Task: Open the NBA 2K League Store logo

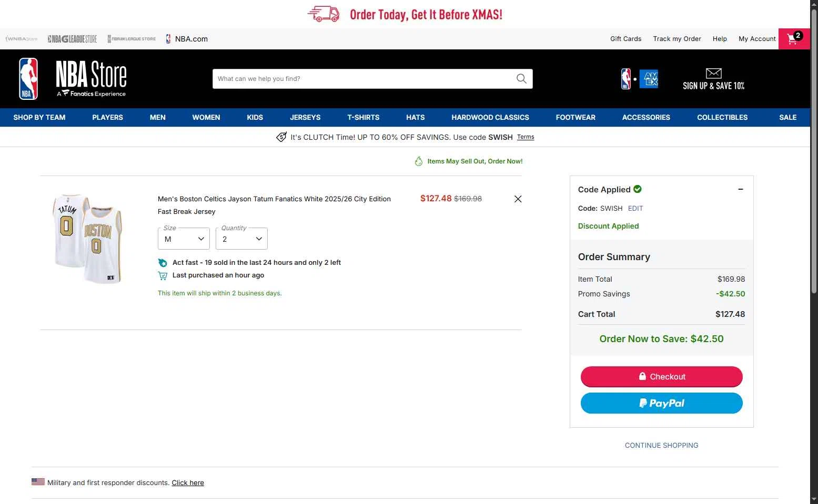Action: 132,39
